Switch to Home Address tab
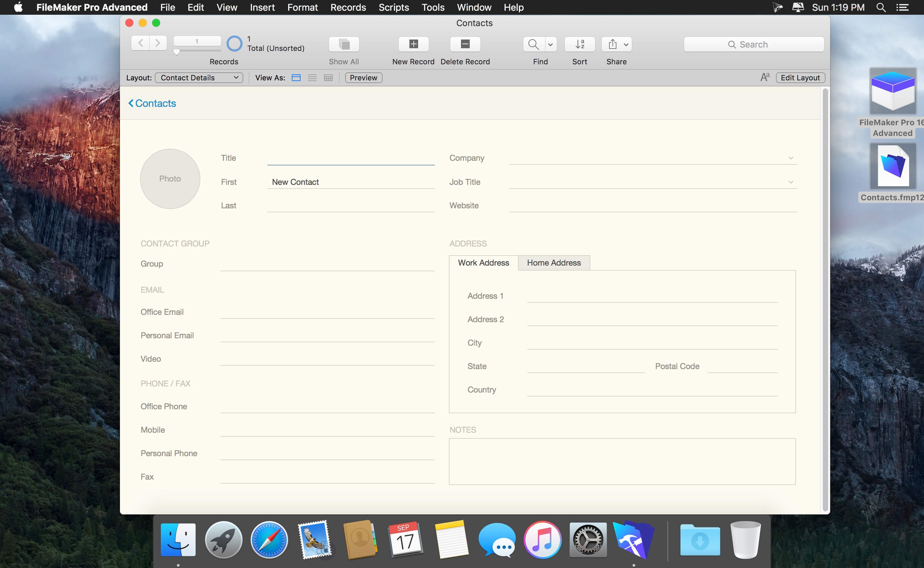 click(553, 263)
